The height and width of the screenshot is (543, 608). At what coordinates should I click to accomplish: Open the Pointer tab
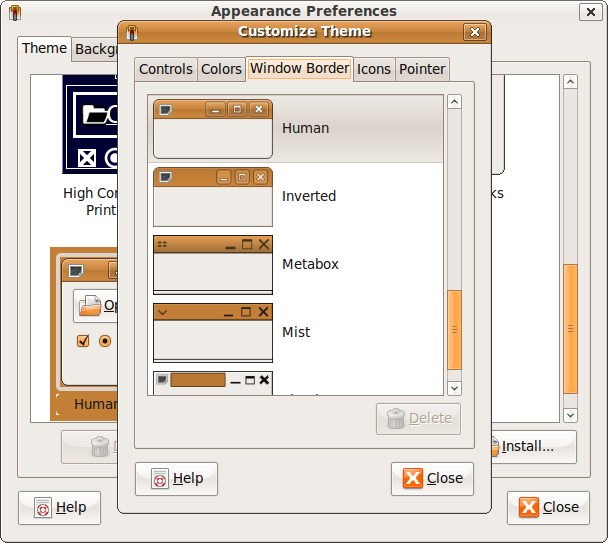(422, 69)
